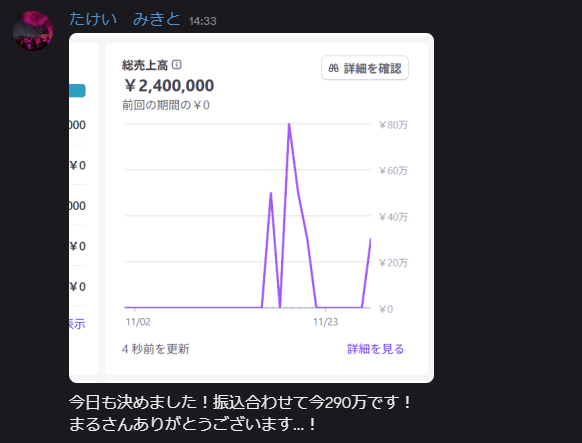582x443 pixels.
Task: Click the 11/02 axis label
Action: [x=138, y=322]
